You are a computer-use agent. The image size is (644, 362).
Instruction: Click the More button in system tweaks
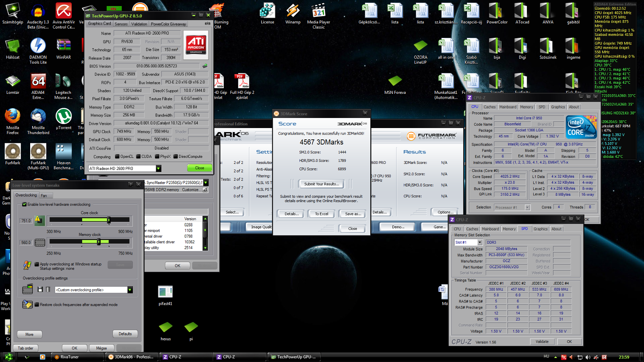point(29,334)
